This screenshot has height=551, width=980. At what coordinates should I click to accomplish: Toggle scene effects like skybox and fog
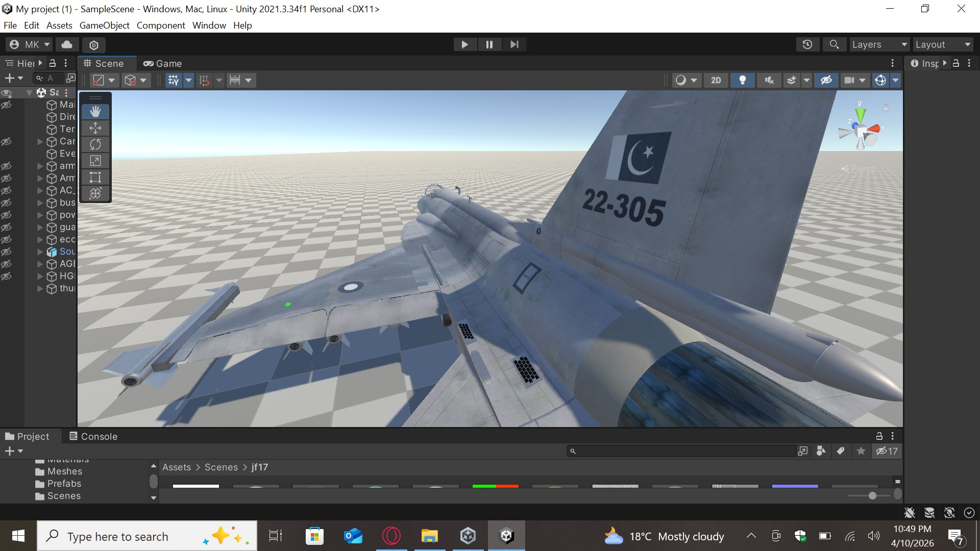[x=792, y=80]
